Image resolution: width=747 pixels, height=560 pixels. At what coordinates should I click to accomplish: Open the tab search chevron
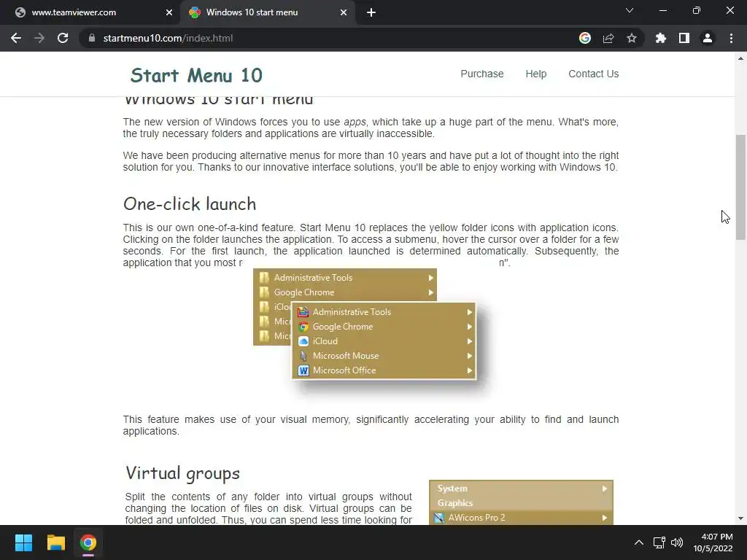coord(630,10)
